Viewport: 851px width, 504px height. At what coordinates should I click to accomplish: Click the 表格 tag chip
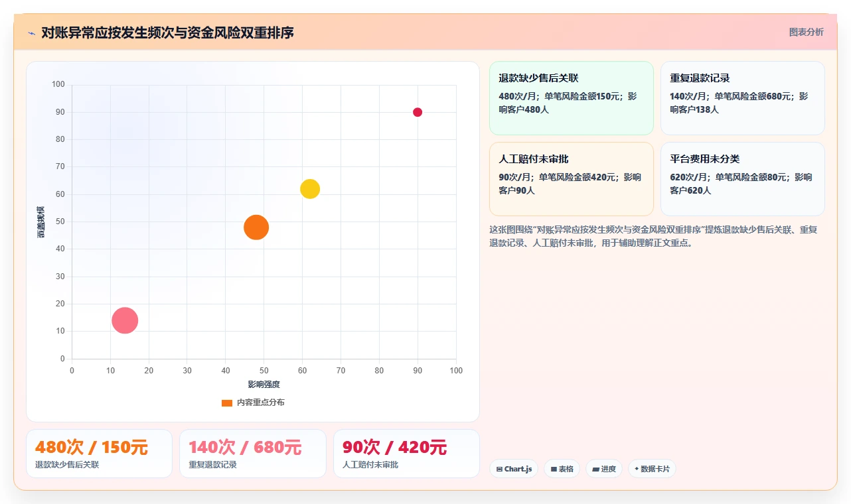(562, 469)
